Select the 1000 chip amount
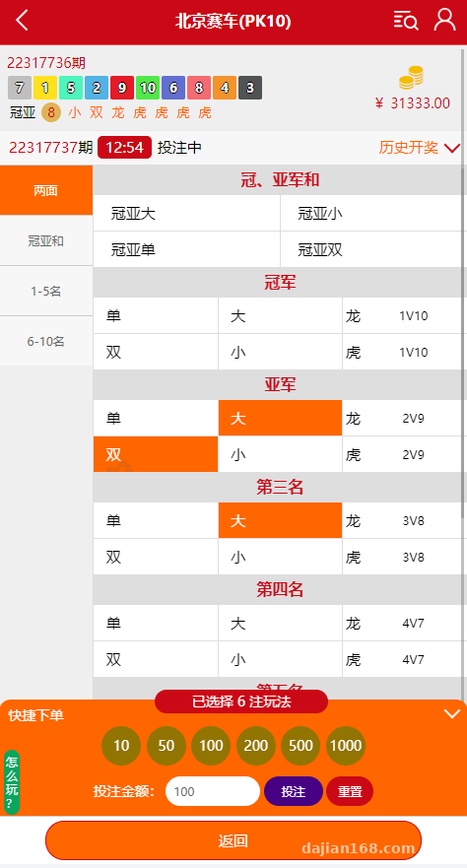Image resolution: width=467 pixels, height=868 pixels. [346, 746]
